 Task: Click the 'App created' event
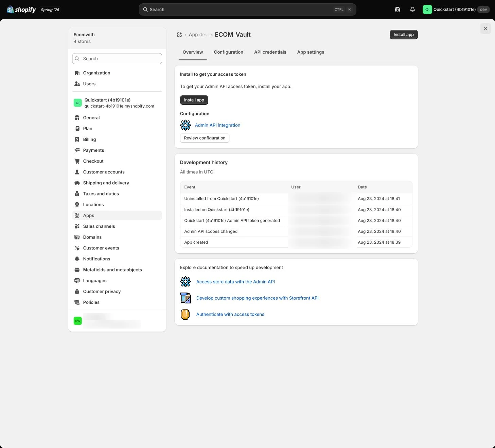(196, 242)
